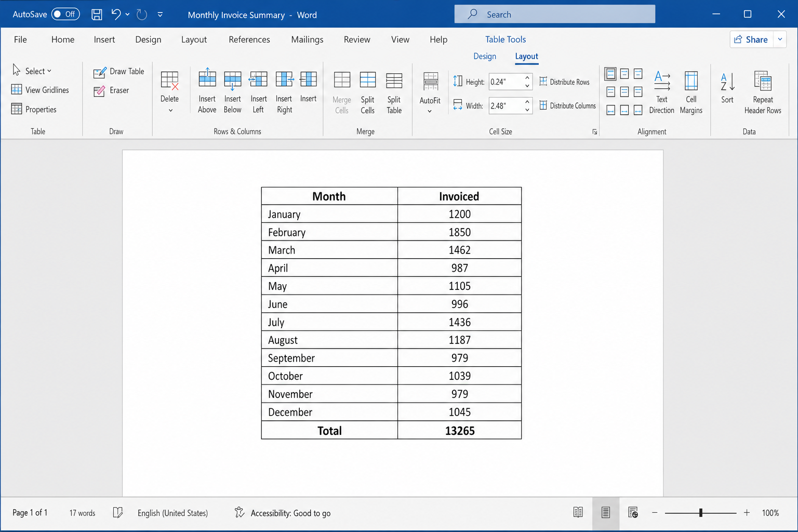
Task: Click Insert Right
Action: 284,91
